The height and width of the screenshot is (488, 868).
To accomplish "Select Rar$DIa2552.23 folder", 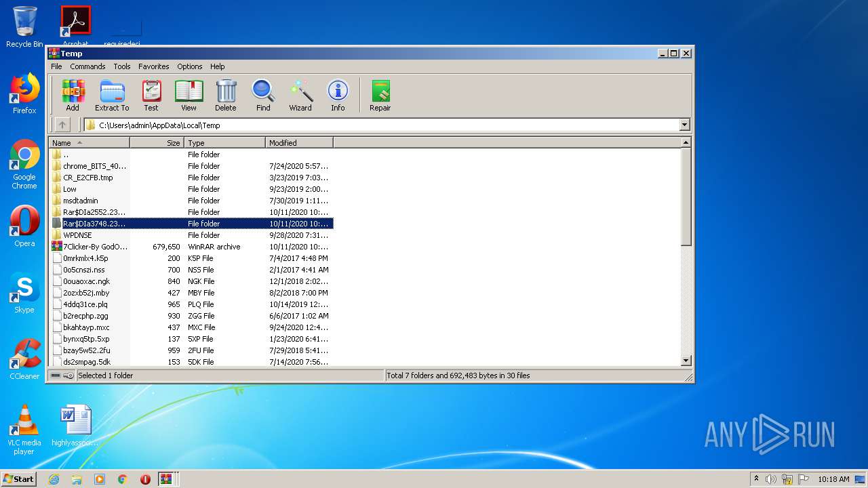I will (x=191, y=212).
